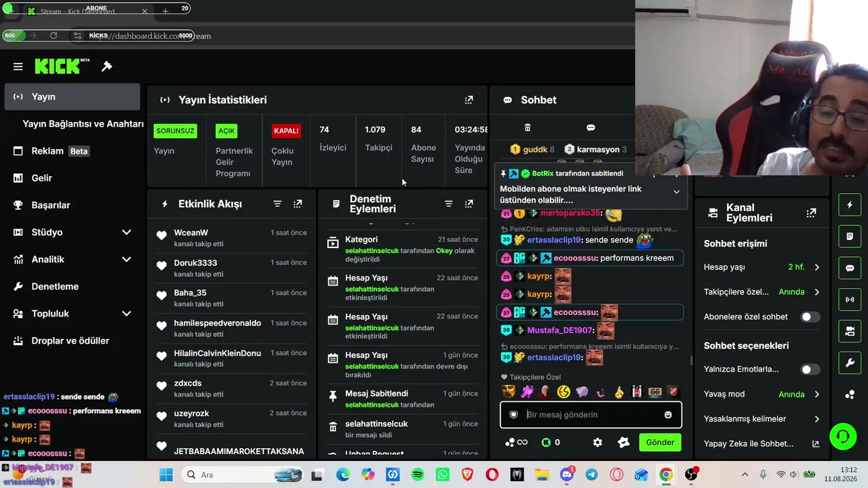Open the emoji picker in message box
This screenshot has width=868, height=488.
[668, 415]
